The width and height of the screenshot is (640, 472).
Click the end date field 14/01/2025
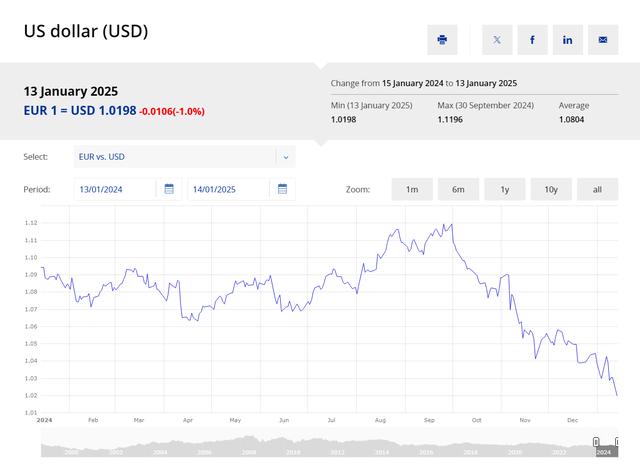228,189
